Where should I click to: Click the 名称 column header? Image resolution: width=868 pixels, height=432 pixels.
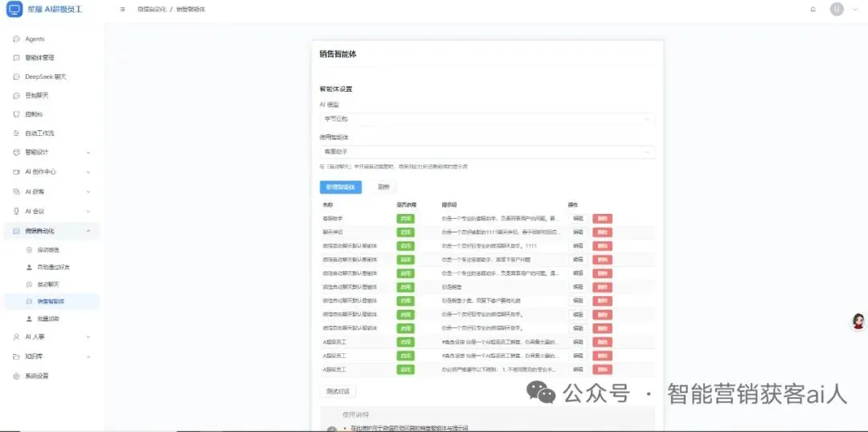point(327,205)
